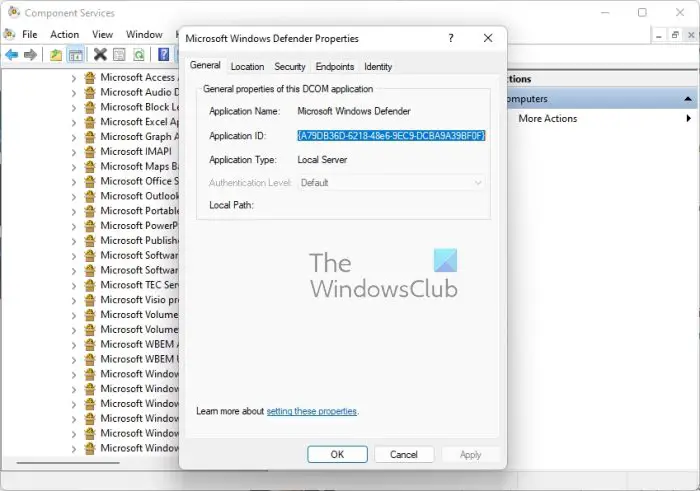The height and width of the screenshot is (491, 700).
Task: Click the Microsoft Graph package icon
Action: 90,137
